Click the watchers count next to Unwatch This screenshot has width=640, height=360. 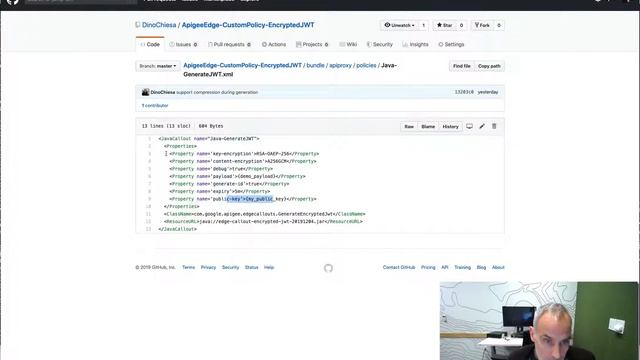pos(423,25)
